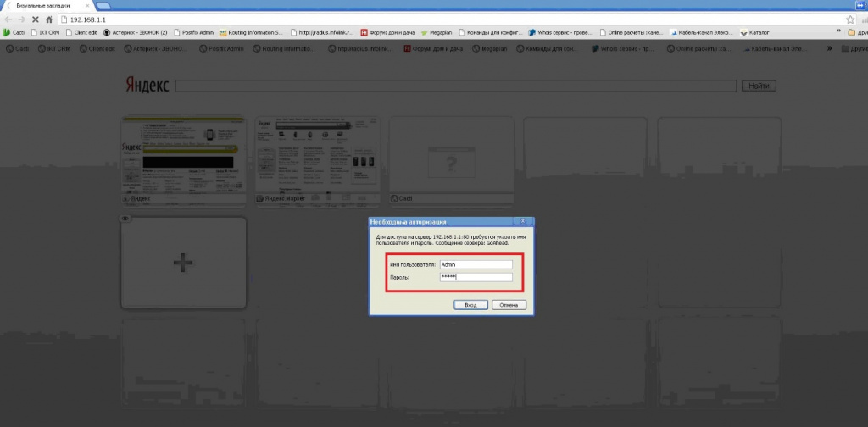This screenshot has height=427, width=868.
Task: Open the Форум: дом и дача bookmark
Action: [x=388, y=33]
